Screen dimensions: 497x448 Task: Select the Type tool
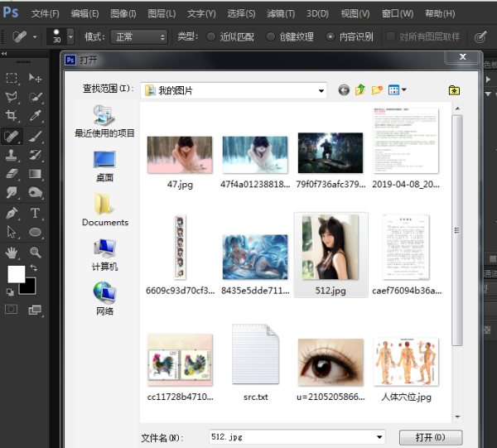pyautogui.click(x=35, y=213)
